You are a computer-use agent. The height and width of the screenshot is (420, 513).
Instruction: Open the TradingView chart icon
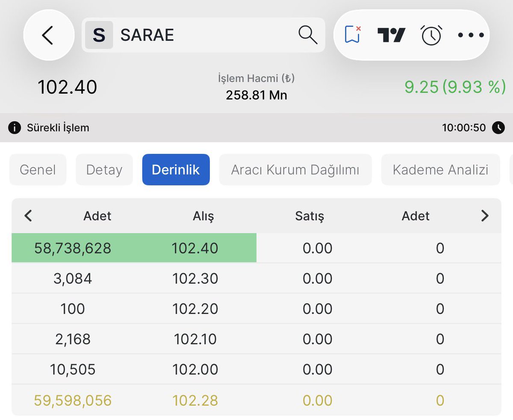[391, 35]
